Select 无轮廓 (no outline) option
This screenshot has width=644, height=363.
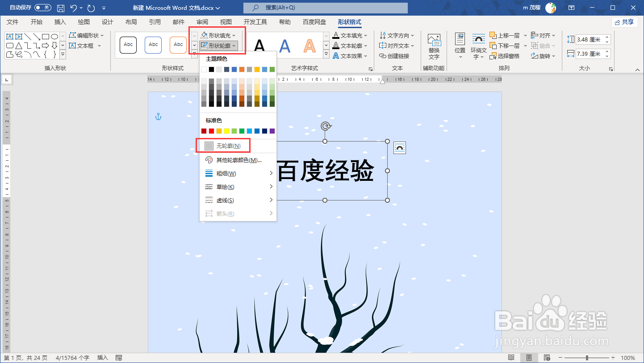click(x=238, y=146)
